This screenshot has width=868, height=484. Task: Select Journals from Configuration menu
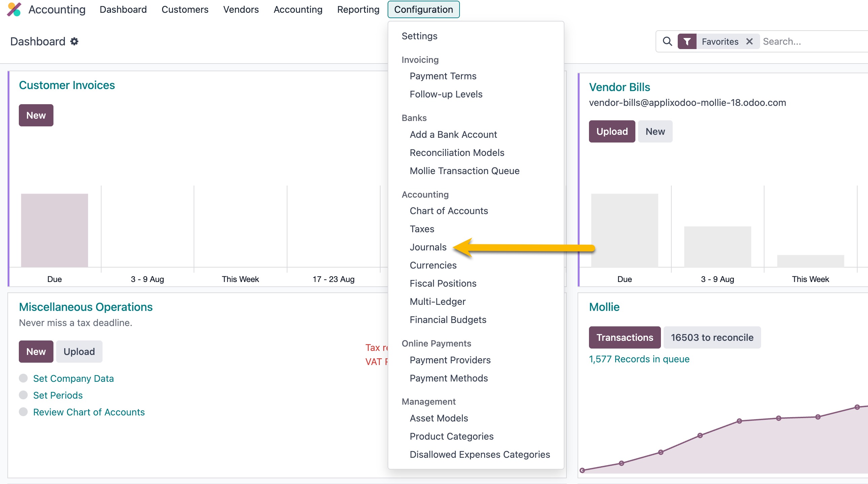coord(428,247)
